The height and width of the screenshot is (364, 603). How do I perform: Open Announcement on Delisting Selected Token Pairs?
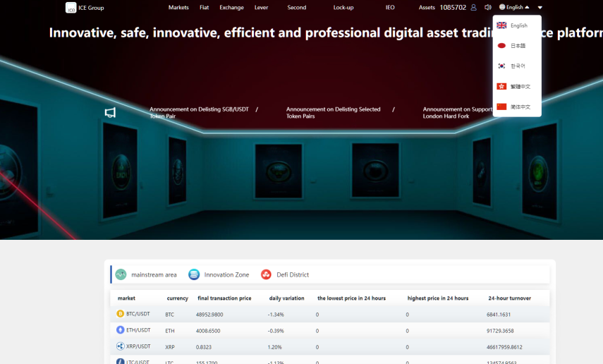tap(333, 113)
